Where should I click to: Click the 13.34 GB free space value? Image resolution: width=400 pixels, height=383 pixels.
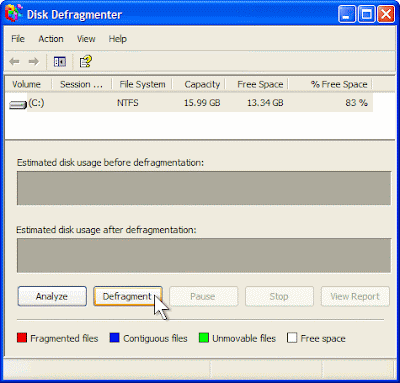(x=265, y=103)
